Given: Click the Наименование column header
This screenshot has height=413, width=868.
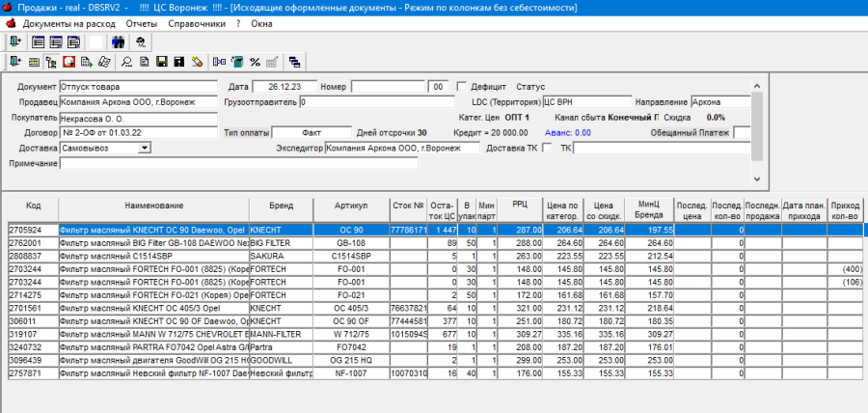Looking at the screenshot, I should [x=154, y=210].
